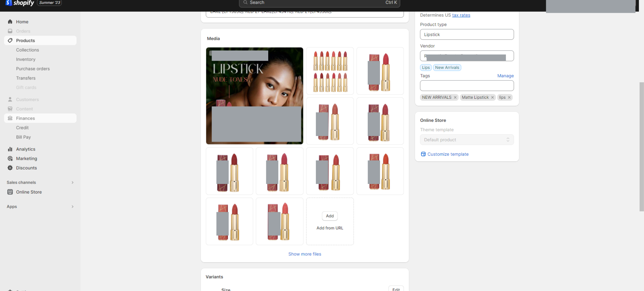Click the Discounts badge icon
Screen dimensions: 644x291
tap(10, 168)
